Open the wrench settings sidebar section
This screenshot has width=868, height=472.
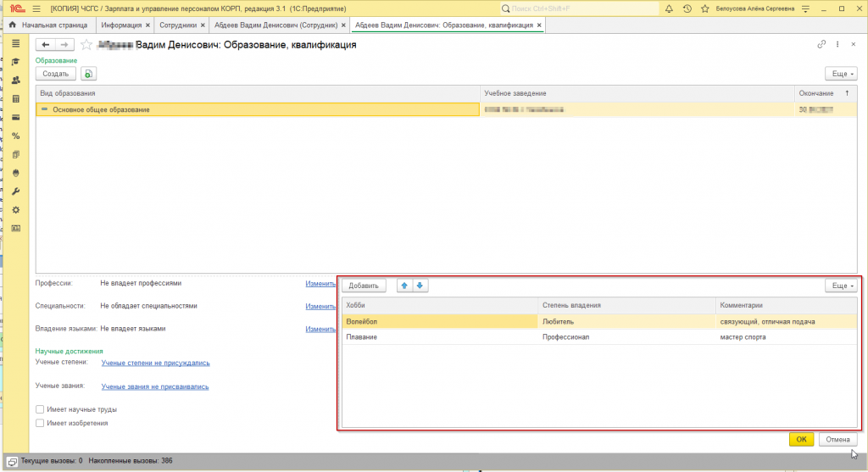(15, 192)
